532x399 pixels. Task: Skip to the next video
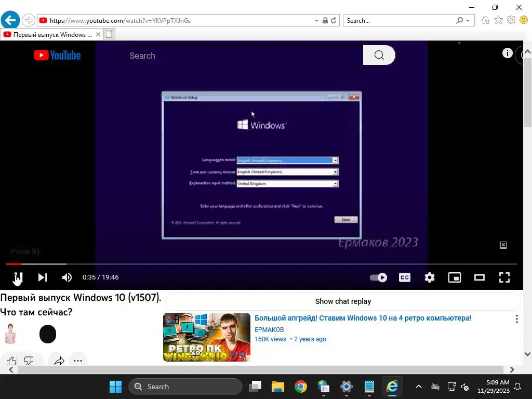43,277
